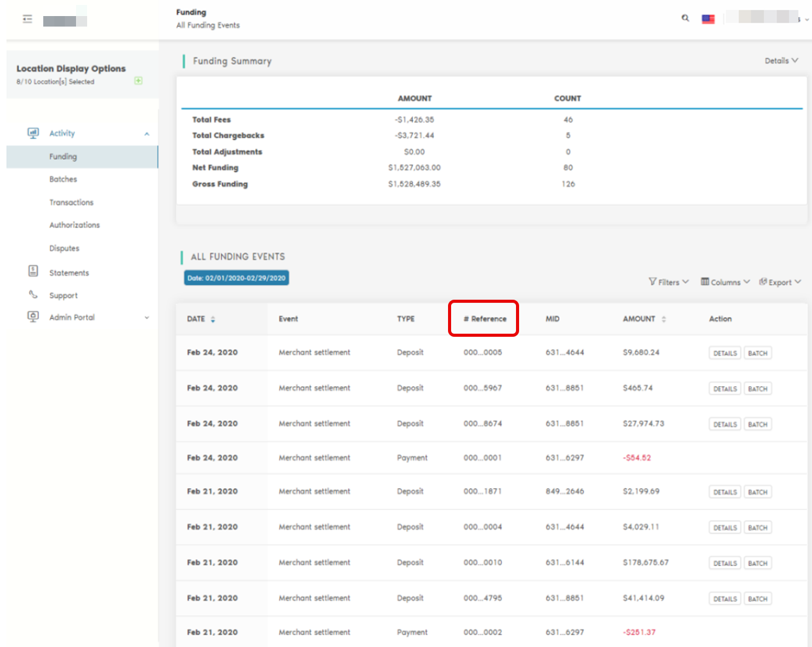
Task: View DETAILS for the $27,974.73 deposit
Action: [x=725, y=425]
